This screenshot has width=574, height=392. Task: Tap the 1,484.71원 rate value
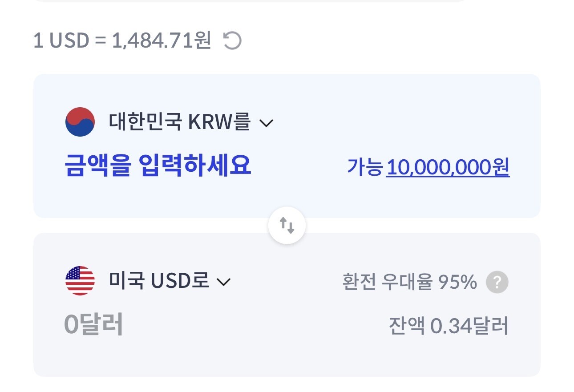[161, 41]
